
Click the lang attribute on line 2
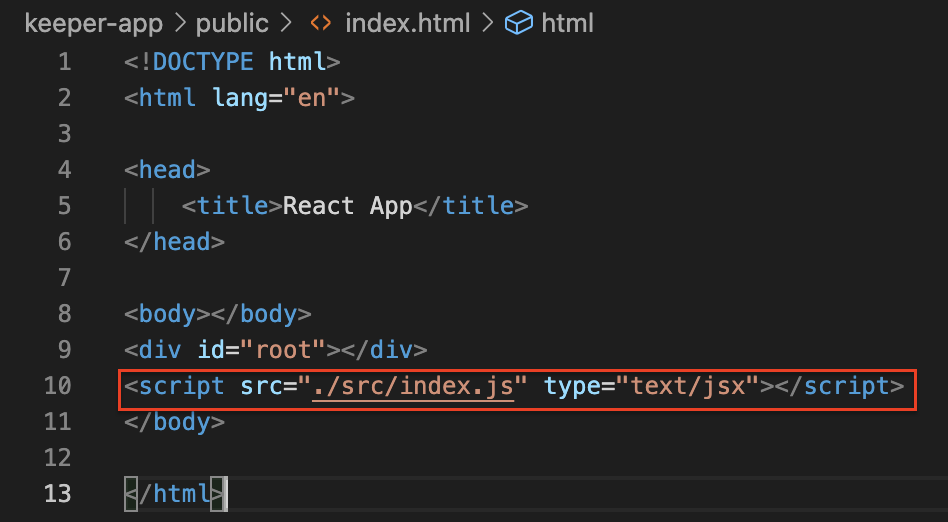point(239,99)
